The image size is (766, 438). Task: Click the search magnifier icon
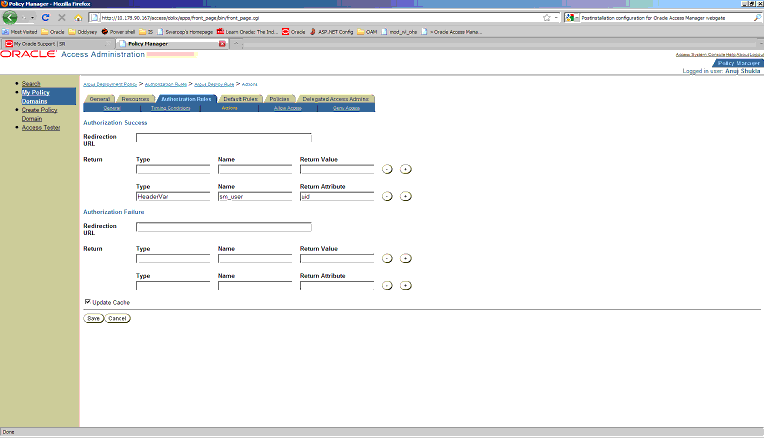coord(757,18)
